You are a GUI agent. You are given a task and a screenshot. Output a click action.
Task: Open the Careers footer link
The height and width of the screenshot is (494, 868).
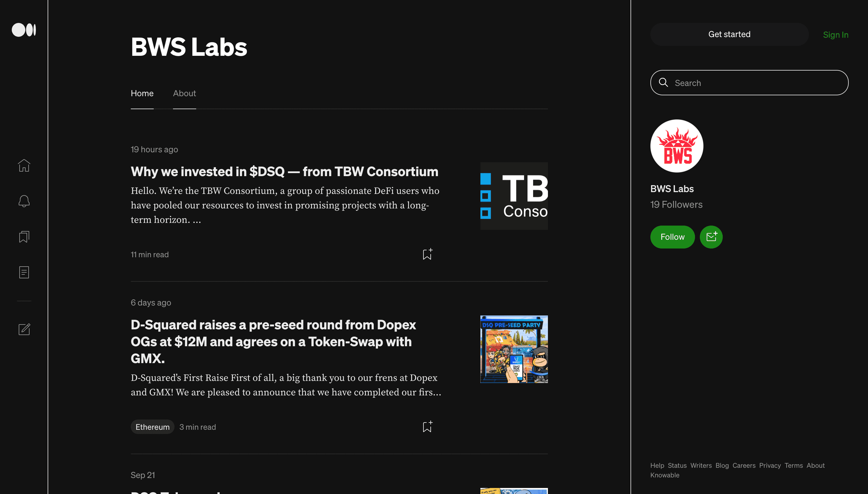click(x=744, y=466)
